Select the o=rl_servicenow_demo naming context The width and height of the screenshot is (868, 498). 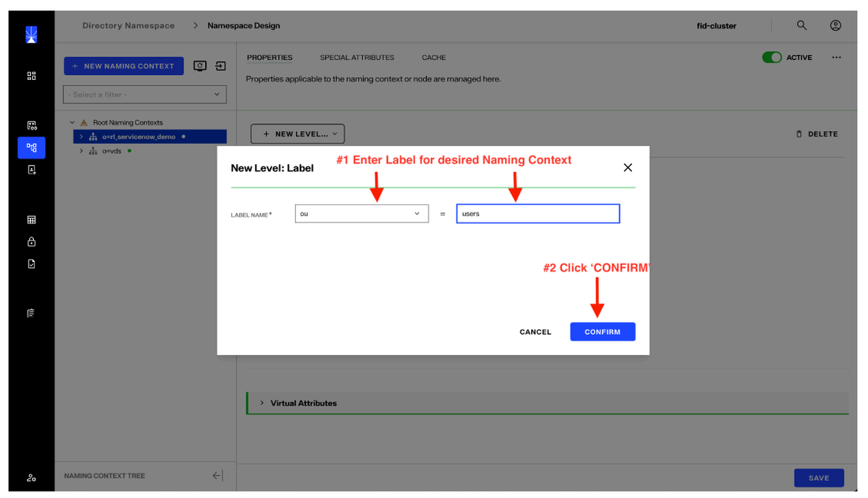tap(149, 137)
